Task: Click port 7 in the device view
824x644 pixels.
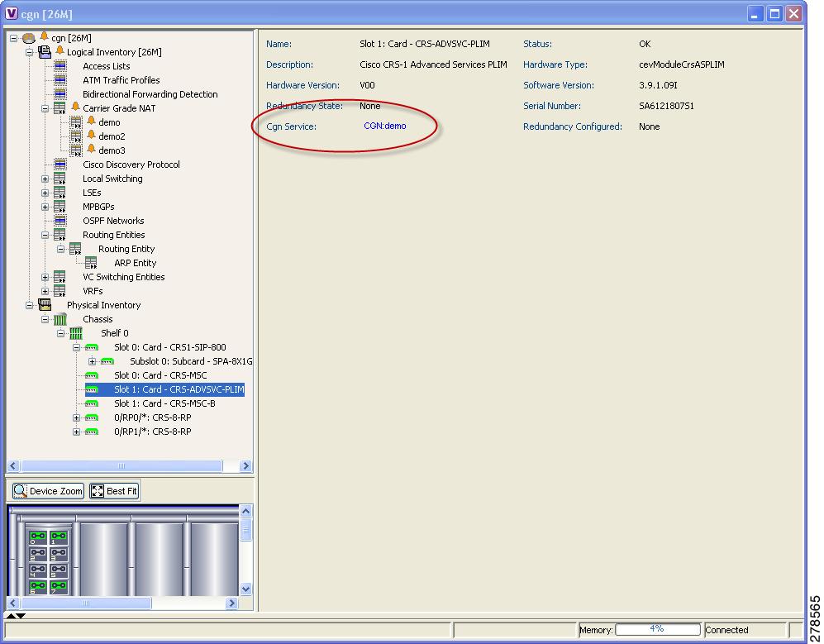Action: tap(59, 587)
